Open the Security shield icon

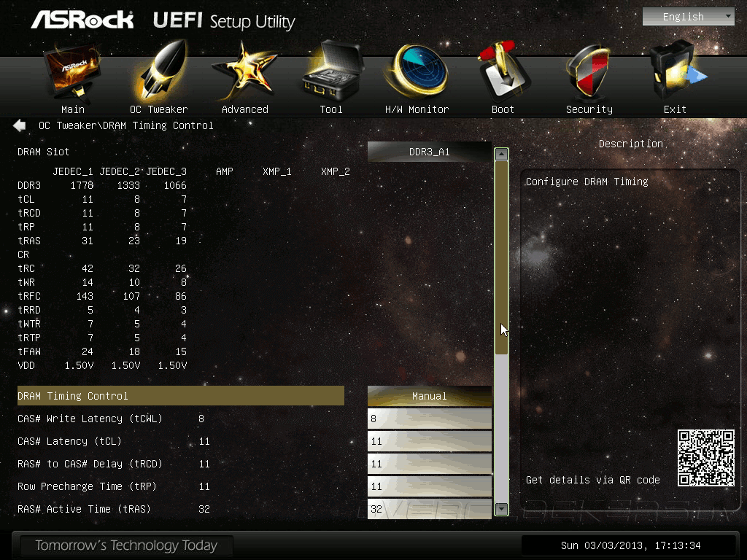pyautogui.click(x=589, y=71)
